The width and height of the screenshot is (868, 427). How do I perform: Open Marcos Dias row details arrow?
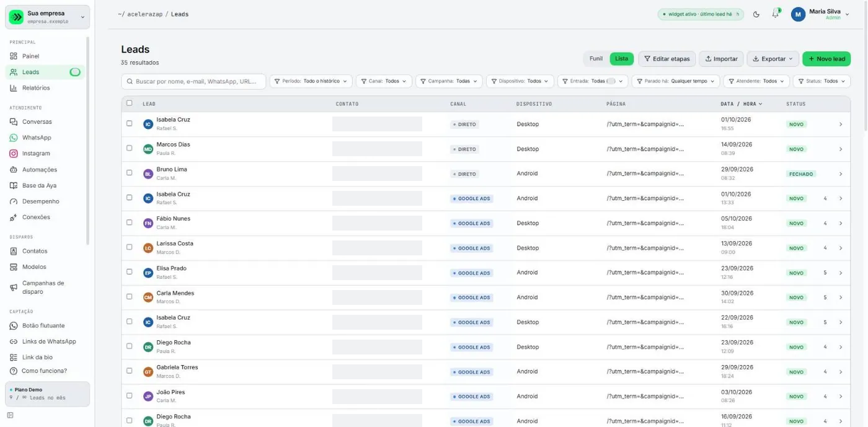841,149
